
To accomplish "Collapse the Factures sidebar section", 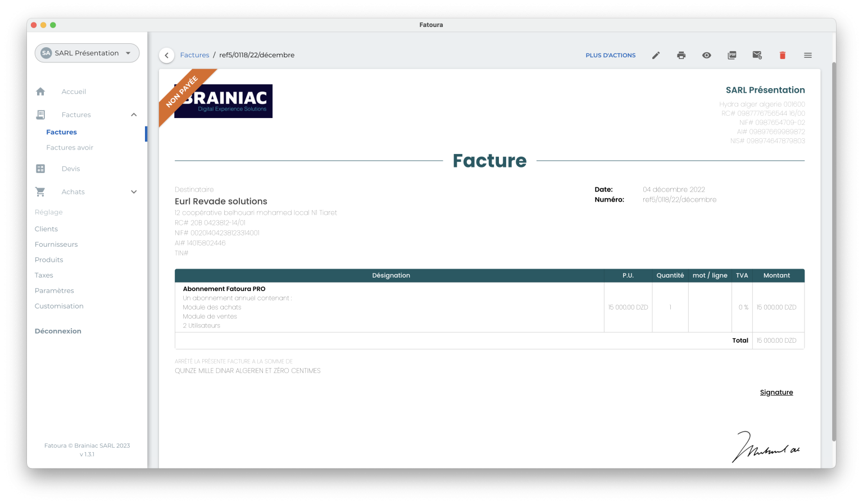I will click(134, 115).
